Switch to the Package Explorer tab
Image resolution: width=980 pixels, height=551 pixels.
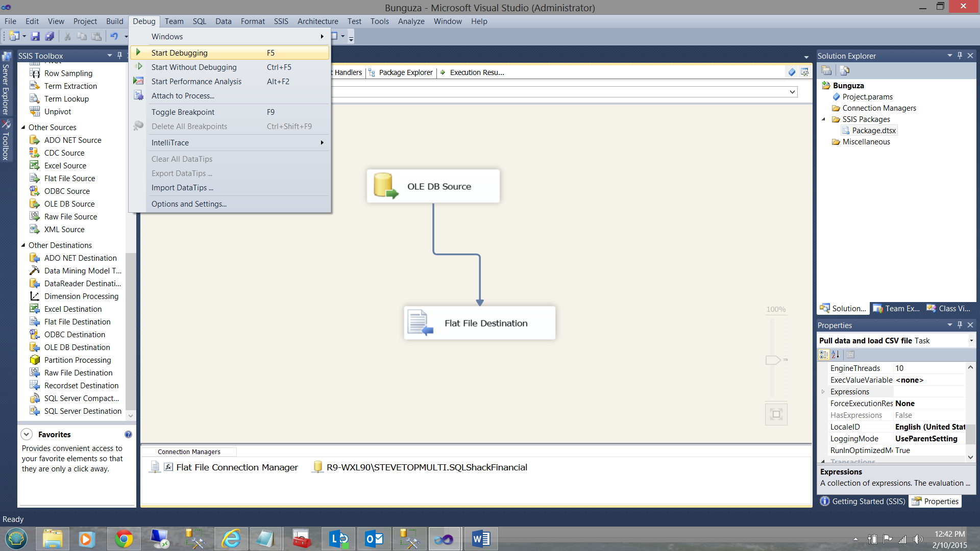[x=405, y=72]
